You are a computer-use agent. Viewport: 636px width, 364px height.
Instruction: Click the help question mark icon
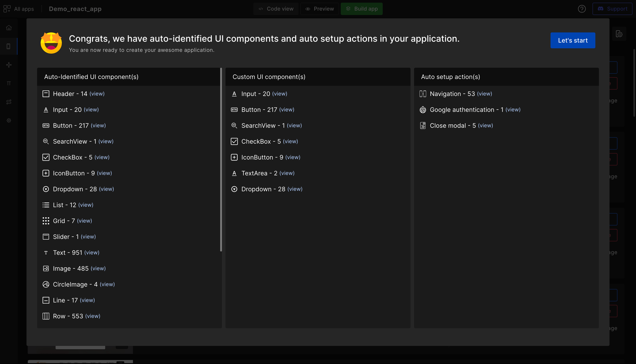tap(582, 9)
